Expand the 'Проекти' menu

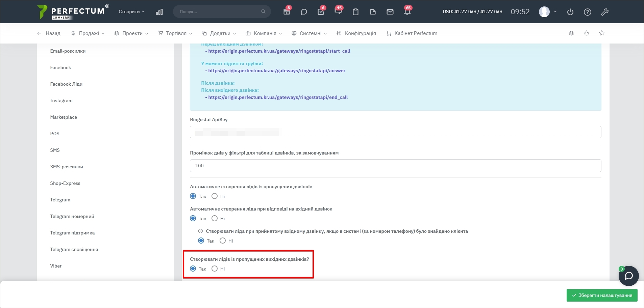tap(131, 33)
